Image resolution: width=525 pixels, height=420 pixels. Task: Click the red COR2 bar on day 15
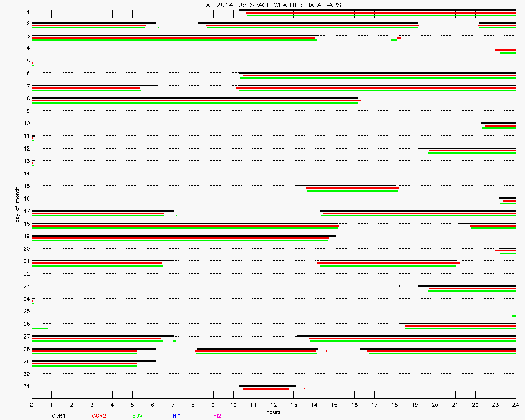click(x=352, y=188)
